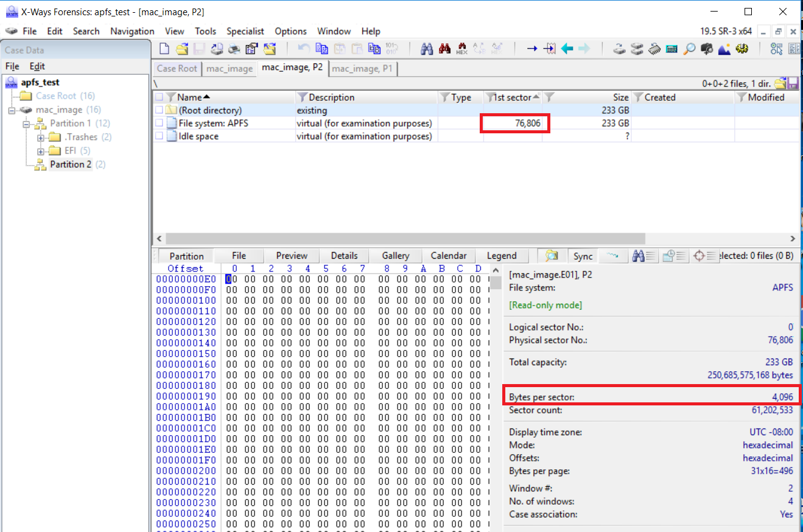
Task: Select Partition 2 in case tree
Action: pos(71,164)
